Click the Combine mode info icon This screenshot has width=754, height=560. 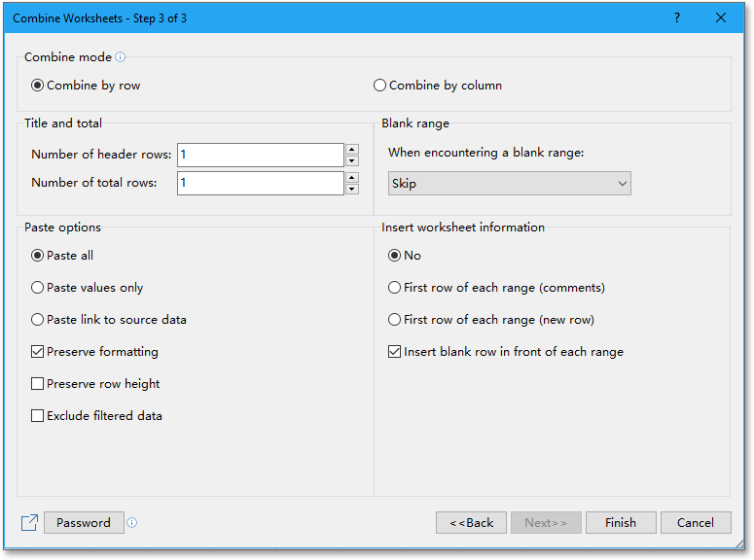coord(121,57)
